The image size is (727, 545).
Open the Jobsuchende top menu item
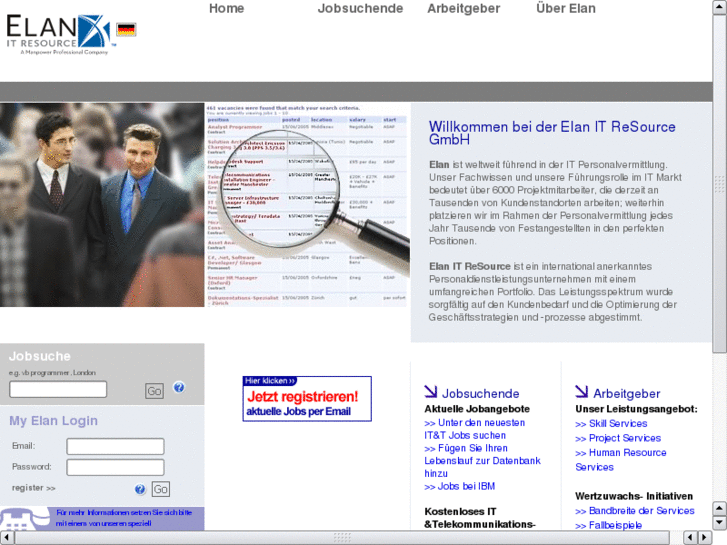[360, 8]
